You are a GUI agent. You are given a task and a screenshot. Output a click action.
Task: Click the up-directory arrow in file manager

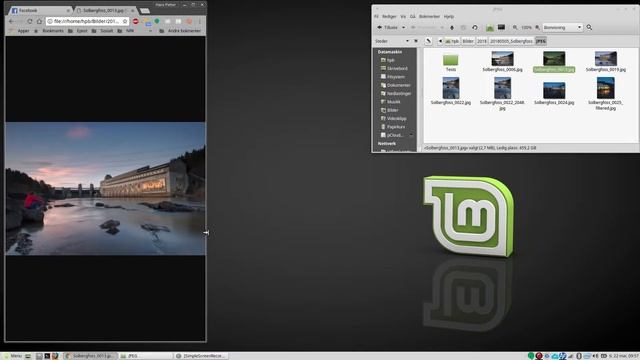click(452, 27)
